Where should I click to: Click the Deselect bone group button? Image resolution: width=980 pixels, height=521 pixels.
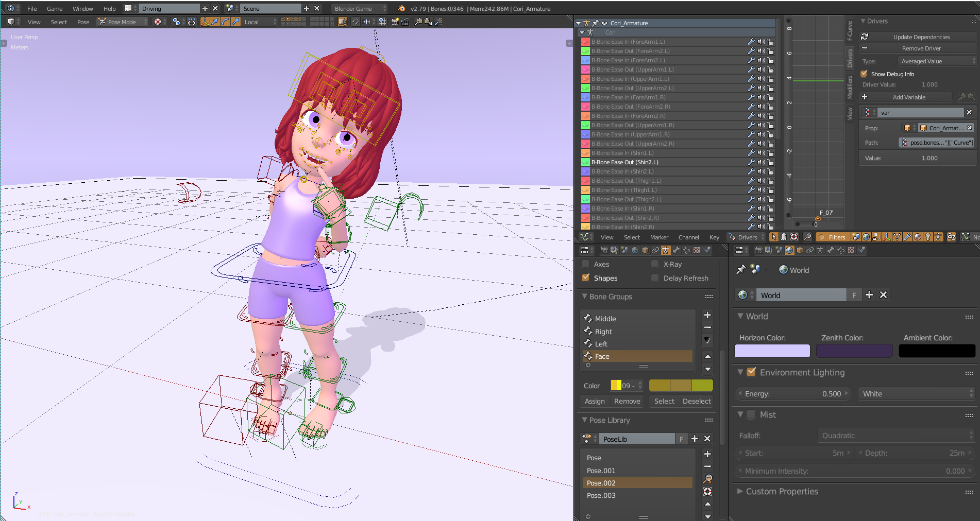pyautogui.click(x=697, y=401)
